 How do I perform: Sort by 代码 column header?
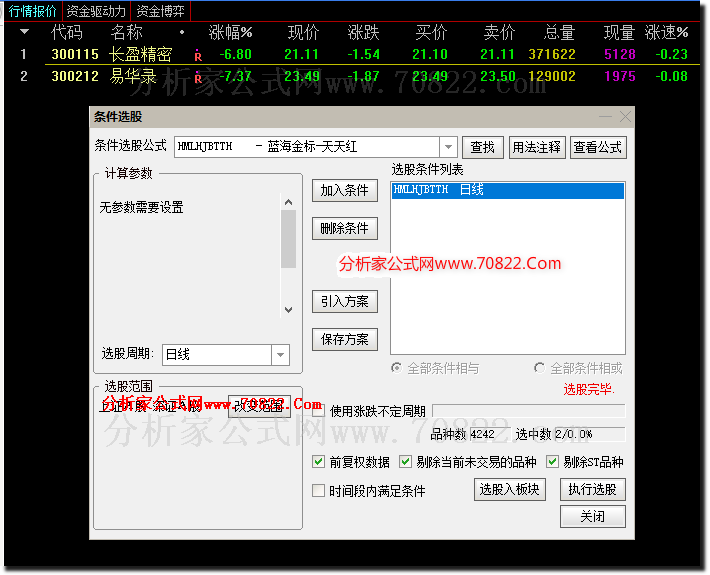point(67,32)
